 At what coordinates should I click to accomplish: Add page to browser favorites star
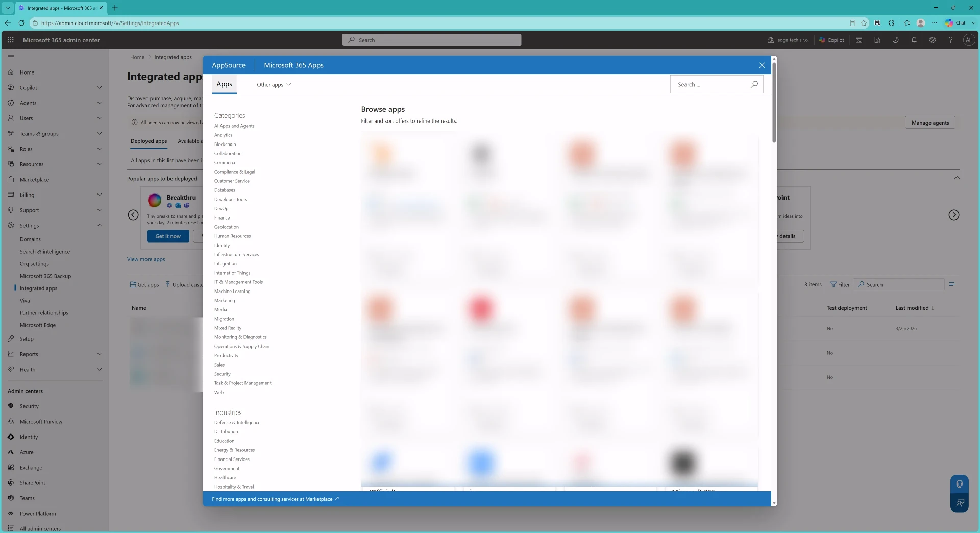864,23
